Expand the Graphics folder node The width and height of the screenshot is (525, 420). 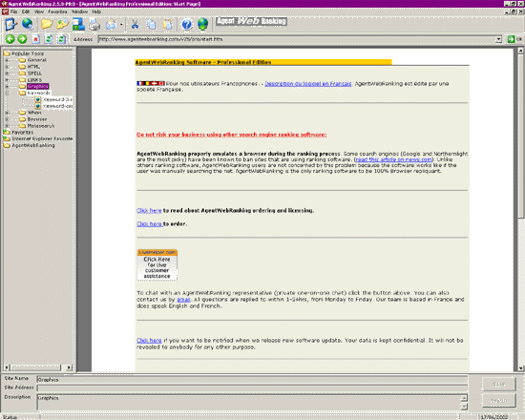click(7, 87)
